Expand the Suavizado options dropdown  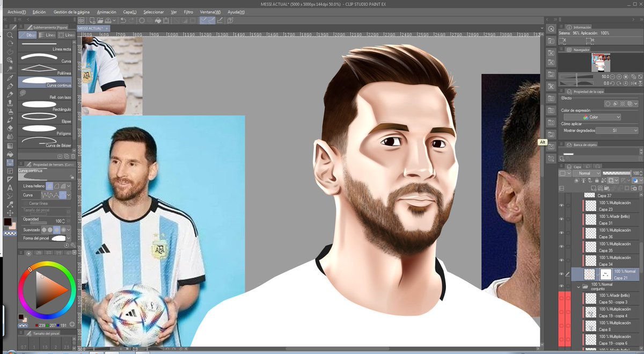tap(68, 229)
